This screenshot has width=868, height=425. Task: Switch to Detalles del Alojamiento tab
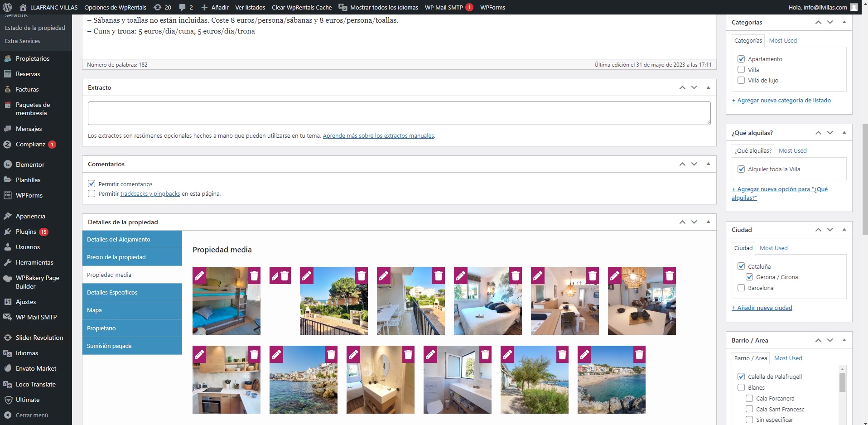[132, 239]
